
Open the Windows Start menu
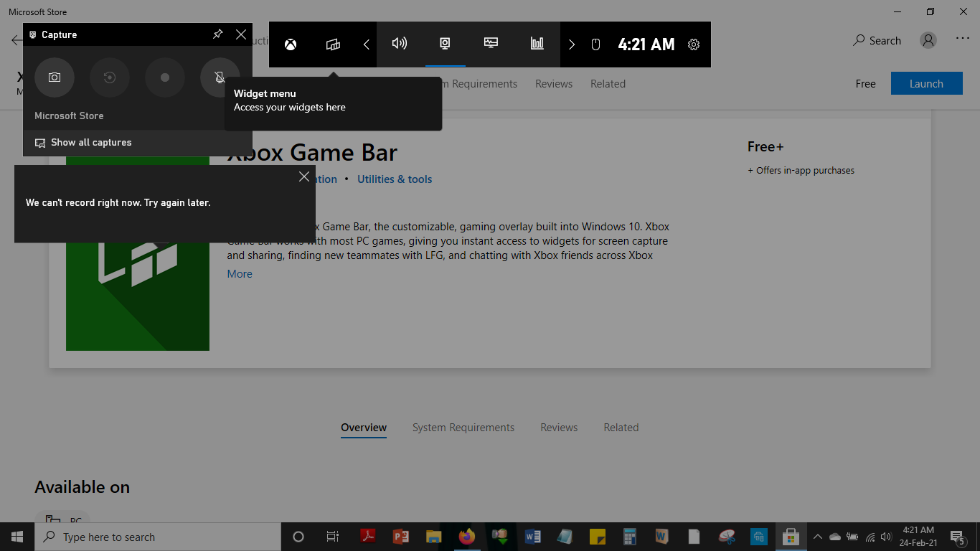click(x=17, y=537)
